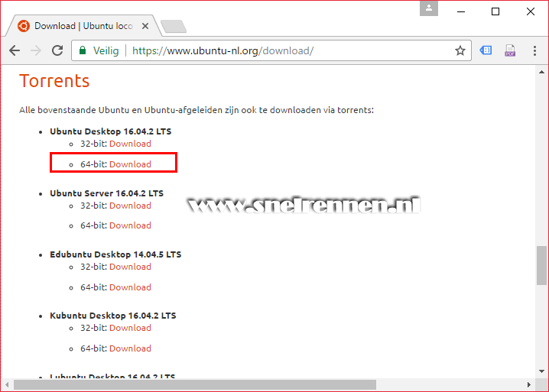Download the Ubuntu Server 16.04.2 64-bit torrent
549x392 pixels.
click(x=130, y=225)
